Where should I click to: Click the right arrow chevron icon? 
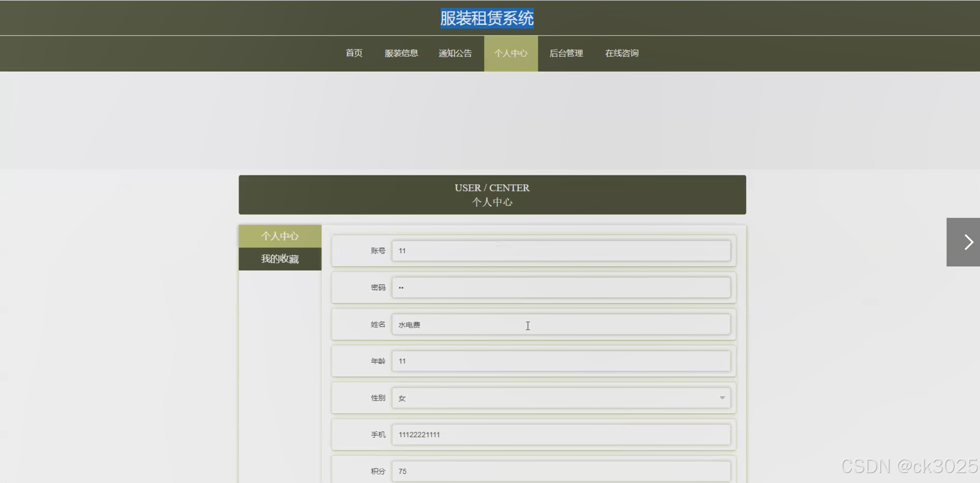coord(968,242)
